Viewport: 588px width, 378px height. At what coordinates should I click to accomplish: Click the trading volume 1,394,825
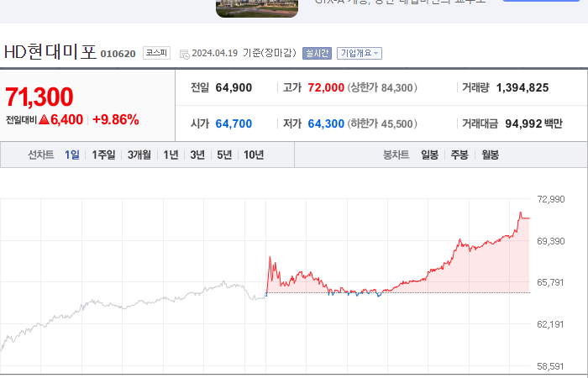[x=522, y=87]
